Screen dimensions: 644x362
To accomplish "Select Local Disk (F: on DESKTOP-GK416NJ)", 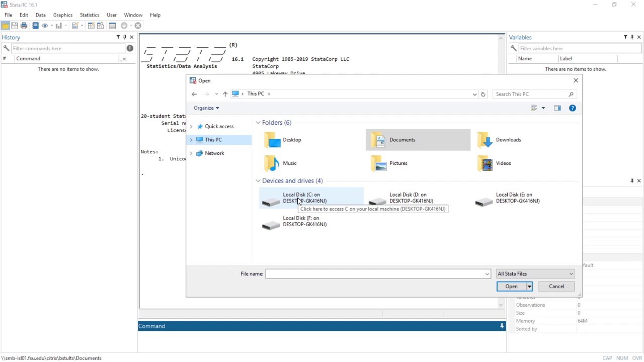I will tap(311, 222).
